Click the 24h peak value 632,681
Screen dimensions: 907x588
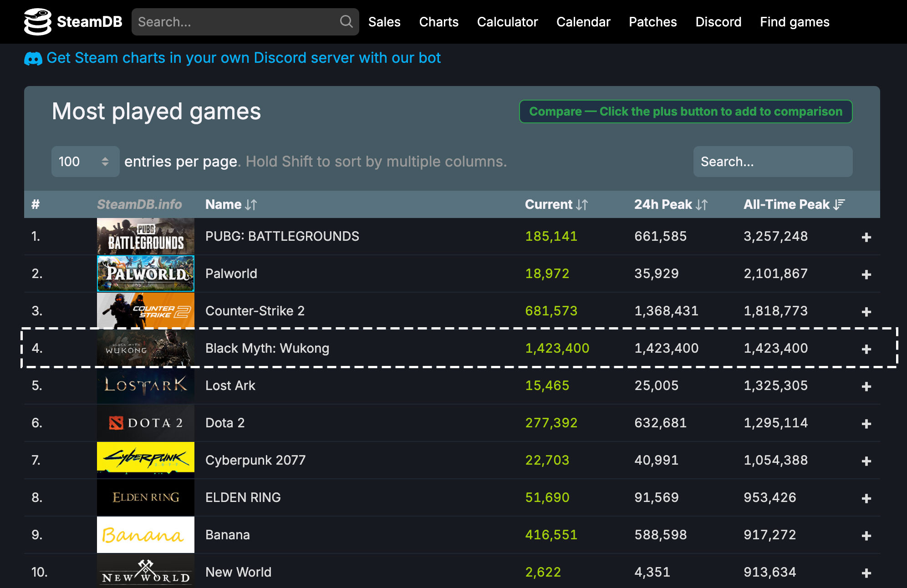click(661, 423)
